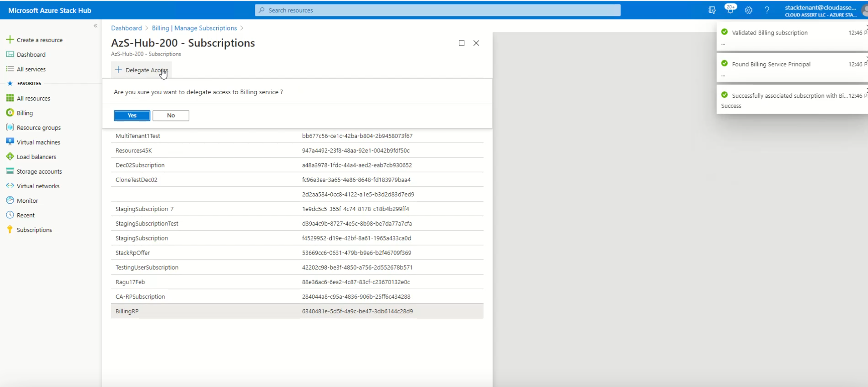
Task: Click subscription ID 2d2aa584-0cc8-4122-a1e5-b3d2d83d7ed9
Action: point(358,194)
